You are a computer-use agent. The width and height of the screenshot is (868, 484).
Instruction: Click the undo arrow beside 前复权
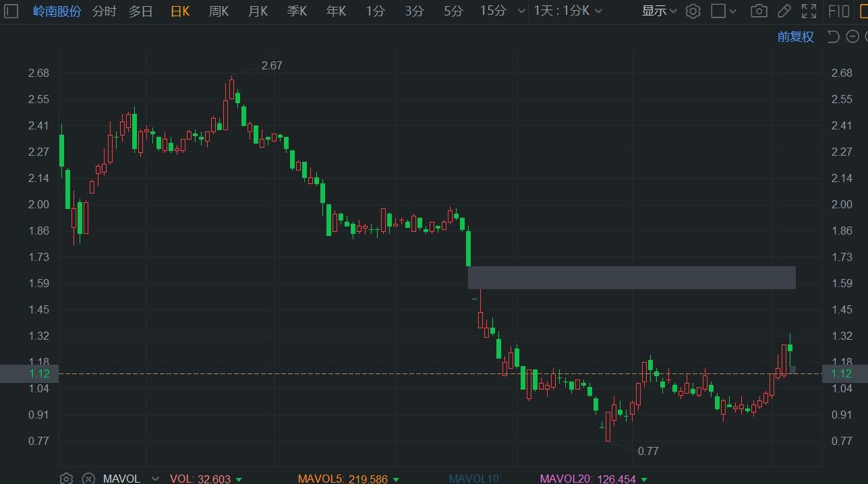[x=833, y=36]
